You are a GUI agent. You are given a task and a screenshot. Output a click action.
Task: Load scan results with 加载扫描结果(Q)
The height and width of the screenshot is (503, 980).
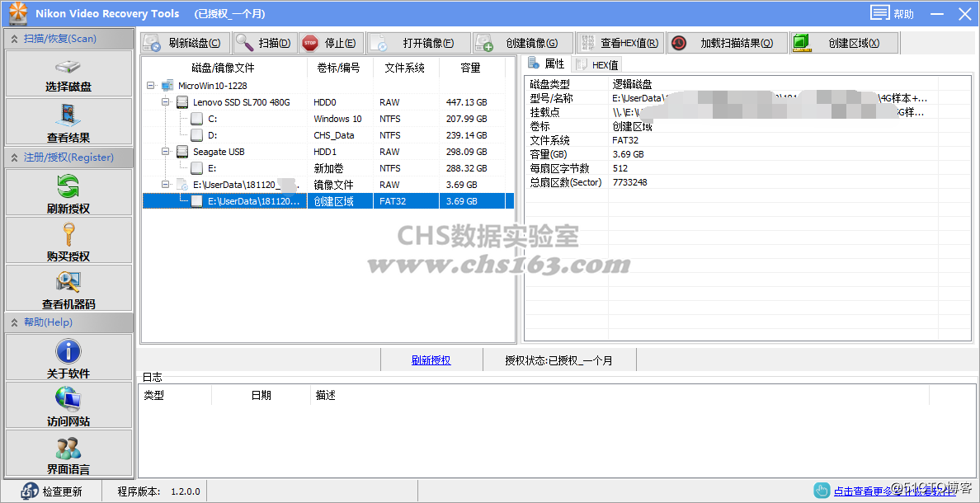(727, 43)
